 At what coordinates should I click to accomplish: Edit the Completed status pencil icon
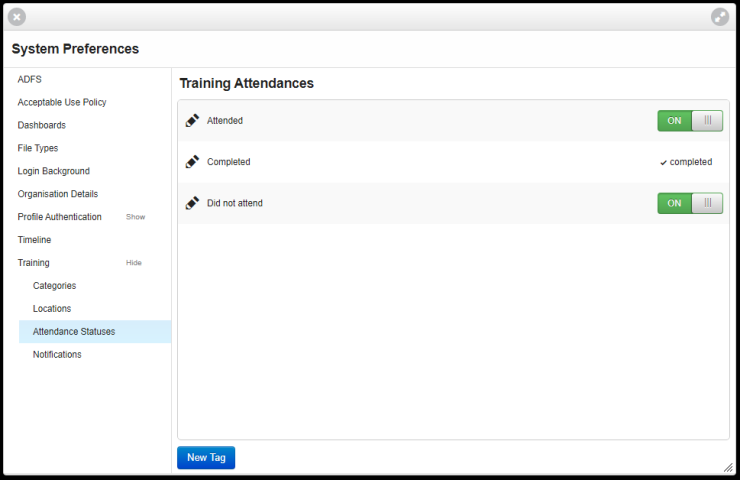[x=192, y=162]
